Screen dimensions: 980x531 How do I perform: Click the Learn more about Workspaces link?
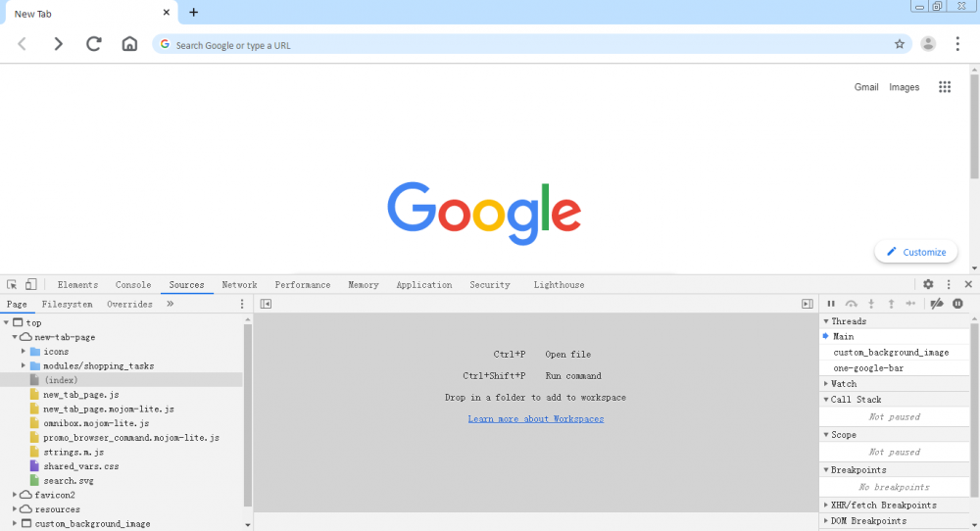coord(535,419)
